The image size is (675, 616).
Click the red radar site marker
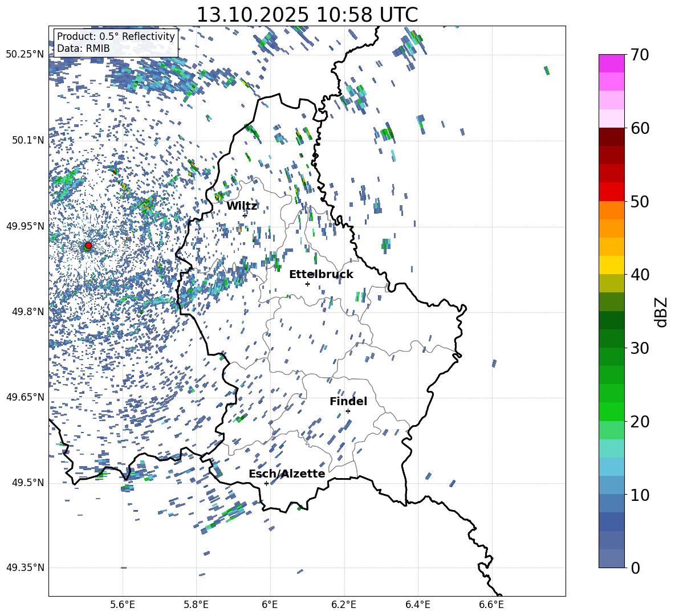88,246
